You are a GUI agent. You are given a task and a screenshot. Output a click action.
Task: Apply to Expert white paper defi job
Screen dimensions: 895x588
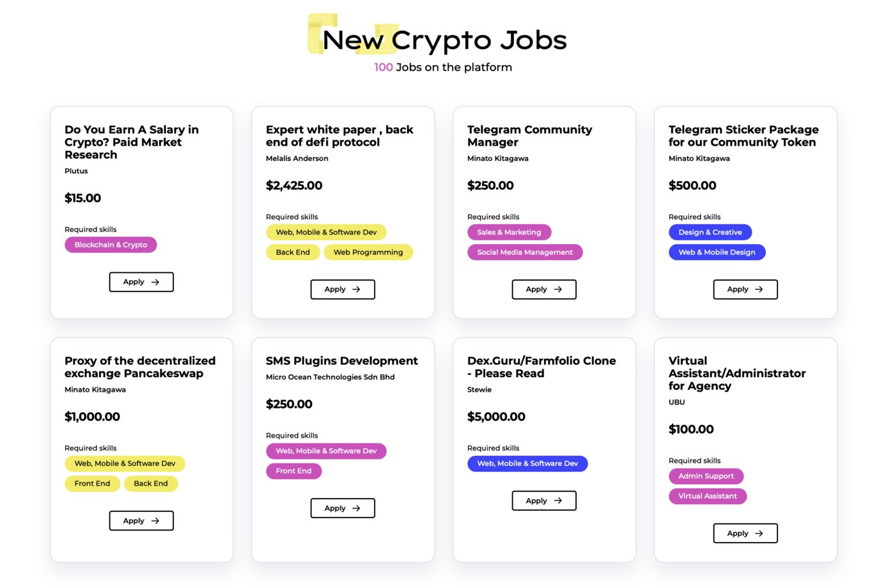click(343, 290)
